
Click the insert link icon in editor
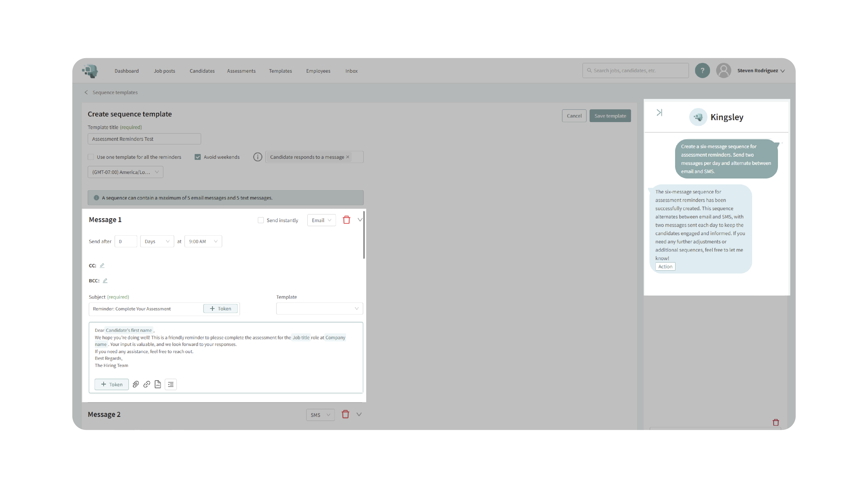pyautogui.click(x=146, y=384)
